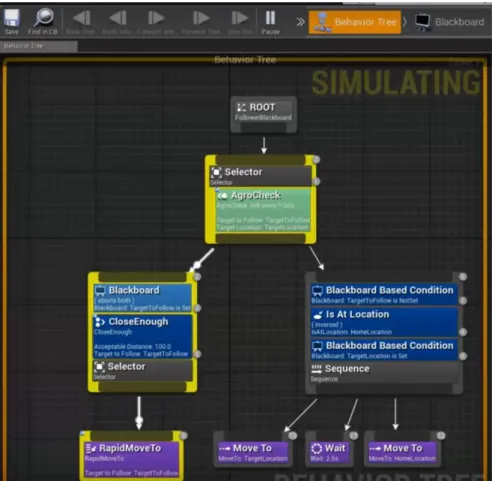Select the RapidMoveTo task node

131,460
